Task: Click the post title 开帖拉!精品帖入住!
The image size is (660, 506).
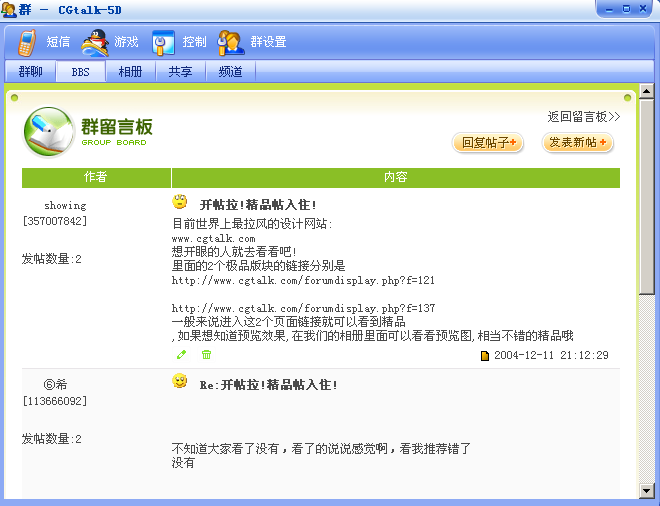Action: point(258,205)
